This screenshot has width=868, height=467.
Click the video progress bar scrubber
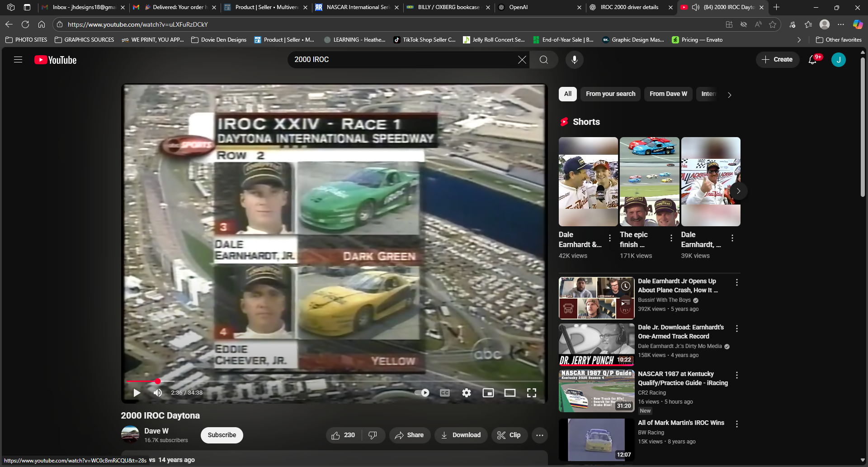coord(158,381)
